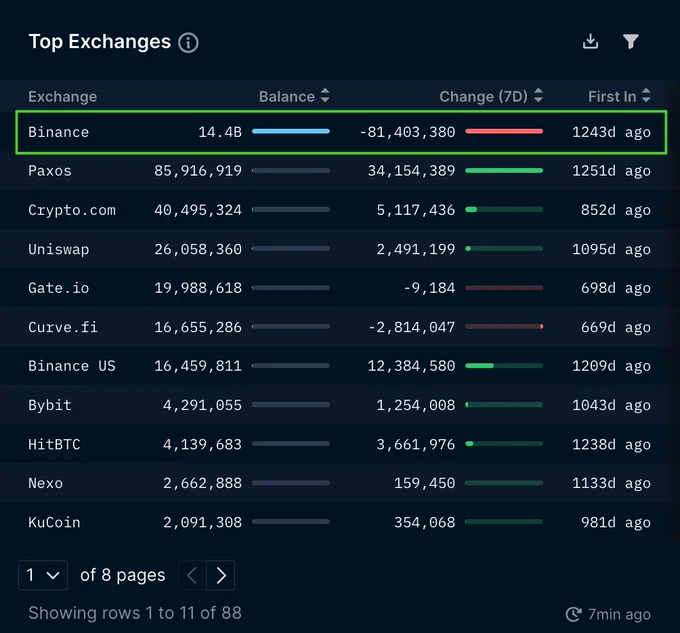Screen dimensions: 680x633
Task: Click the blue Binance balance bar
Action: [x=291, y=131]
